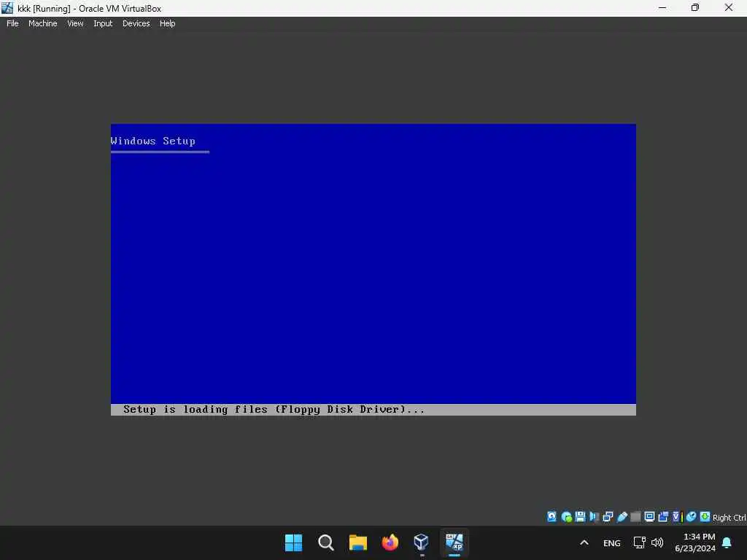The width and height of the screenshot is (747, 560).
Task: Click the display settings status icon
Action: pyautogui.click(x=649, y=517)
